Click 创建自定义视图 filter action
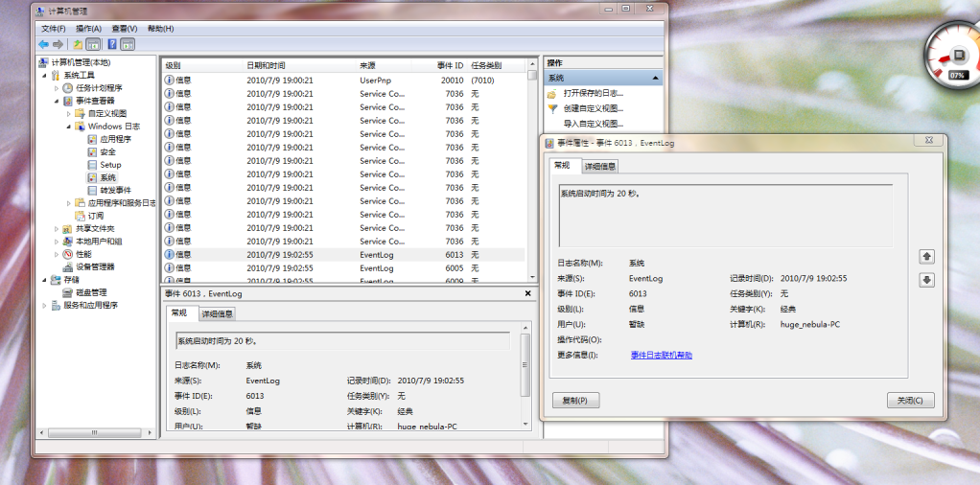Viewport: 980px width, 485px height. click(593, 108)
